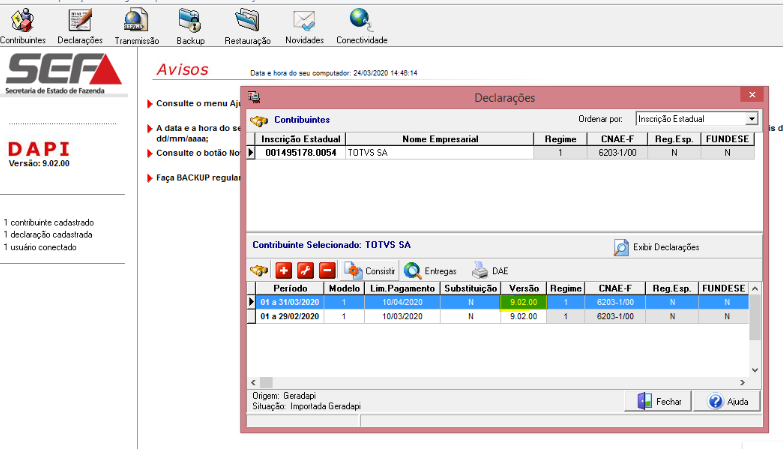
Task: Click the Versão column header
Action: [x=523, y=288]
